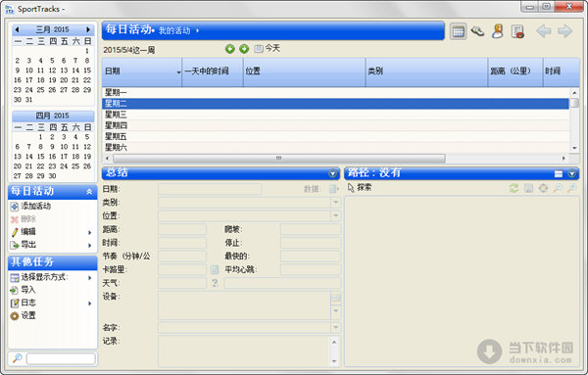Focus the search box at the bottom left
This screenshot has height=375, width=588.
click(x=61, y=358)
